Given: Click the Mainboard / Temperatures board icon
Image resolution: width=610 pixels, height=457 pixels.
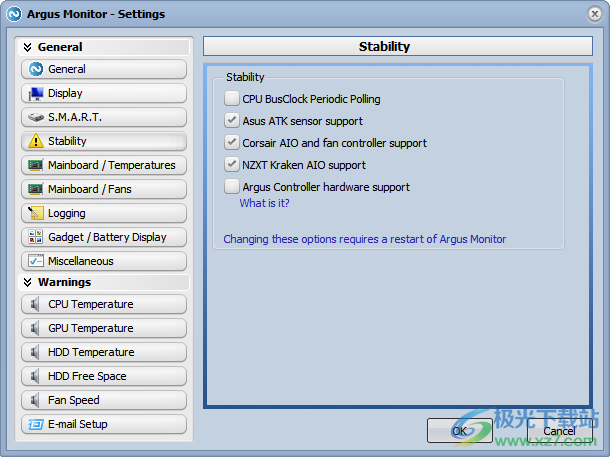Looking at the screenshot, I should (36, 165).
